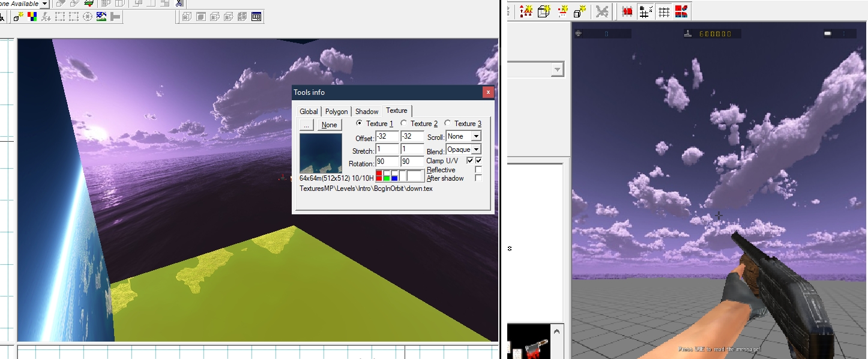Click the first Stretch input field
Screen dimensions: 868x359
click(387, 149)
